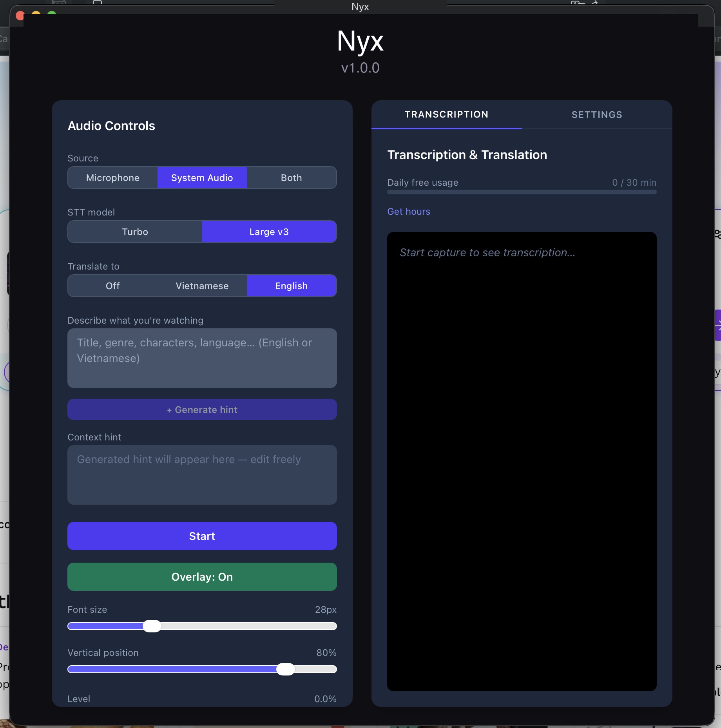Generate a context hint
This screenshot has width=721, height=728.
[x=202, y=409]
